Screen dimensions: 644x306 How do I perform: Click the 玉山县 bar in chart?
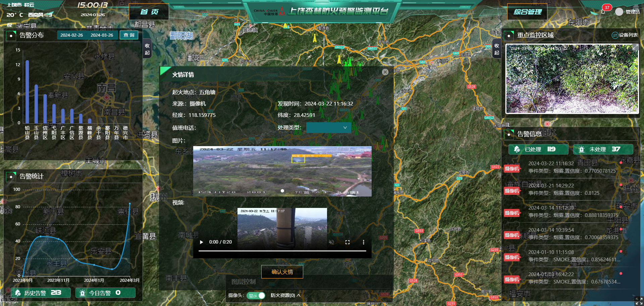point(36,104)
